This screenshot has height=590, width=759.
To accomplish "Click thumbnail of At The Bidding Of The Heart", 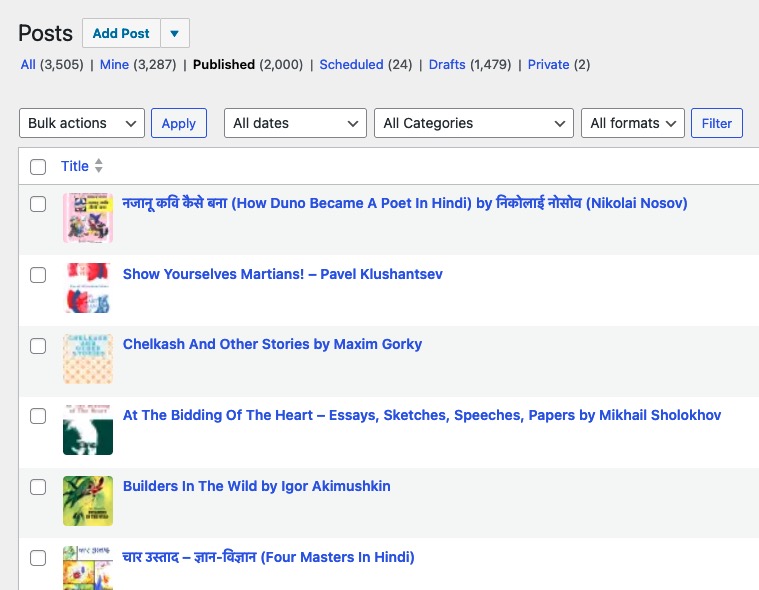I will pyautogui.click(x=88, y=430).
